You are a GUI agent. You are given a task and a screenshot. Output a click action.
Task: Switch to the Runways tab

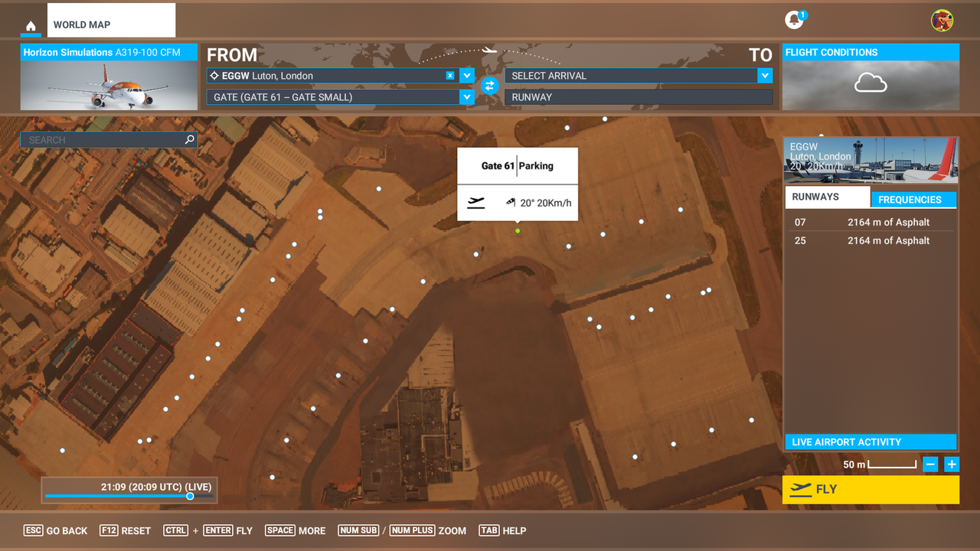(828, 197)
